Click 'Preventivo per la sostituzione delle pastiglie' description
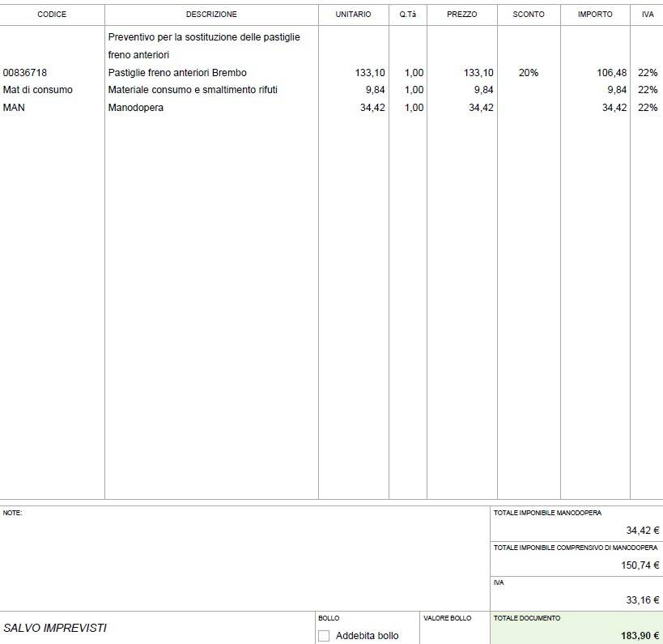Image resolution: width=663 pixels, height=644 pixels. tap(204, 37)
